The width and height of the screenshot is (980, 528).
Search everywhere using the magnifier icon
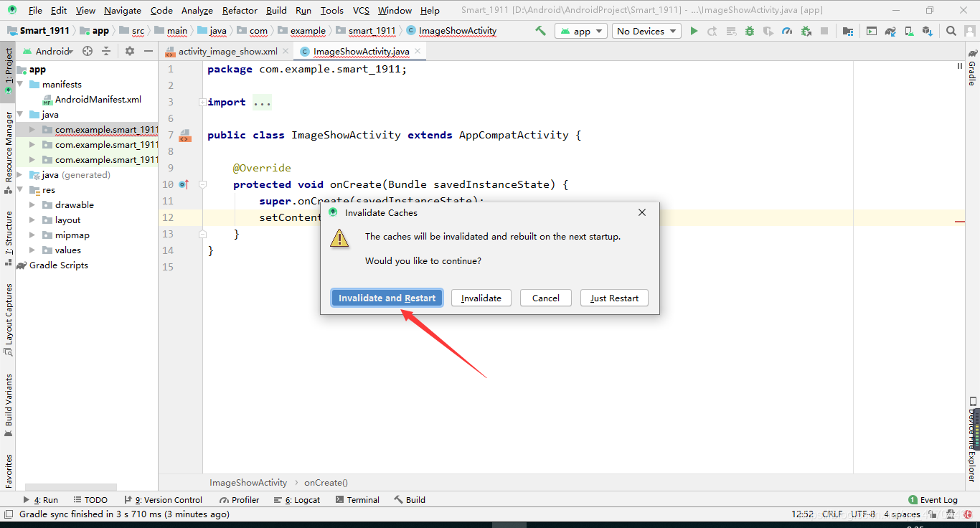click(x=951, y=31)
